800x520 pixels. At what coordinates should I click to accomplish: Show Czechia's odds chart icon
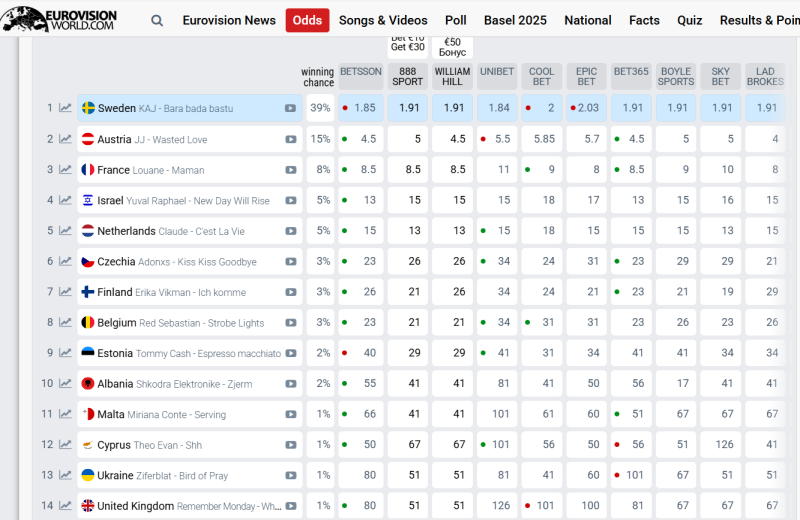coord(65,261)
